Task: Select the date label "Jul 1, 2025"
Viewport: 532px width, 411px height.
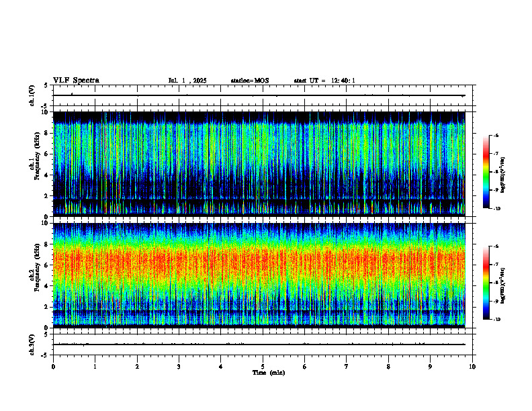Action: pos(187,81)
